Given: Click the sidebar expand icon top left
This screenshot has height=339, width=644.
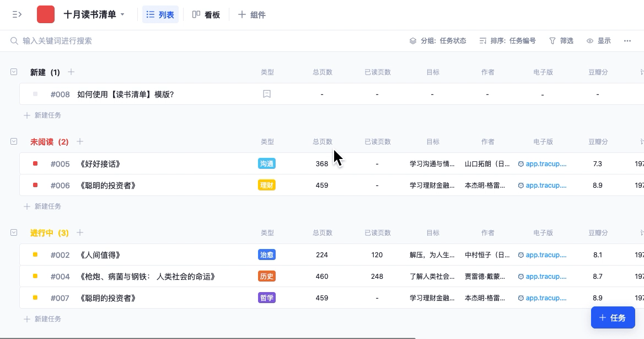Looking at the screenshot, I should pos(16,14).
